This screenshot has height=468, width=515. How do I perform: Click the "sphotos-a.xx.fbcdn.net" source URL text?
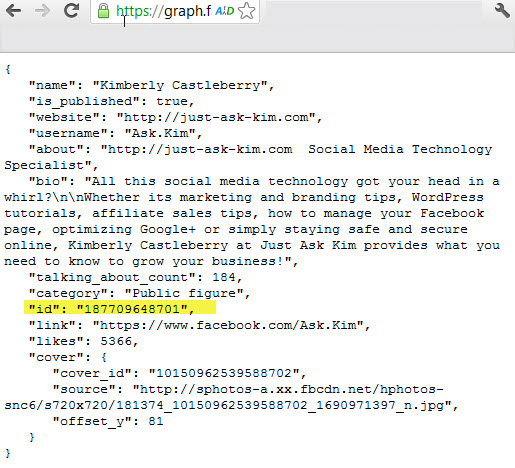point(284,389)
